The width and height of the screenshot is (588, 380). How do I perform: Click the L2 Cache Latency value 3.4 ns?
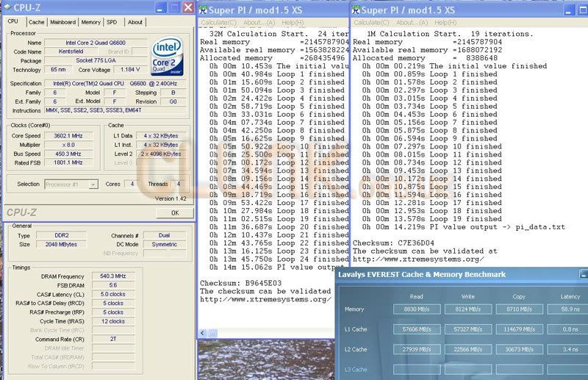pos(567,349)
